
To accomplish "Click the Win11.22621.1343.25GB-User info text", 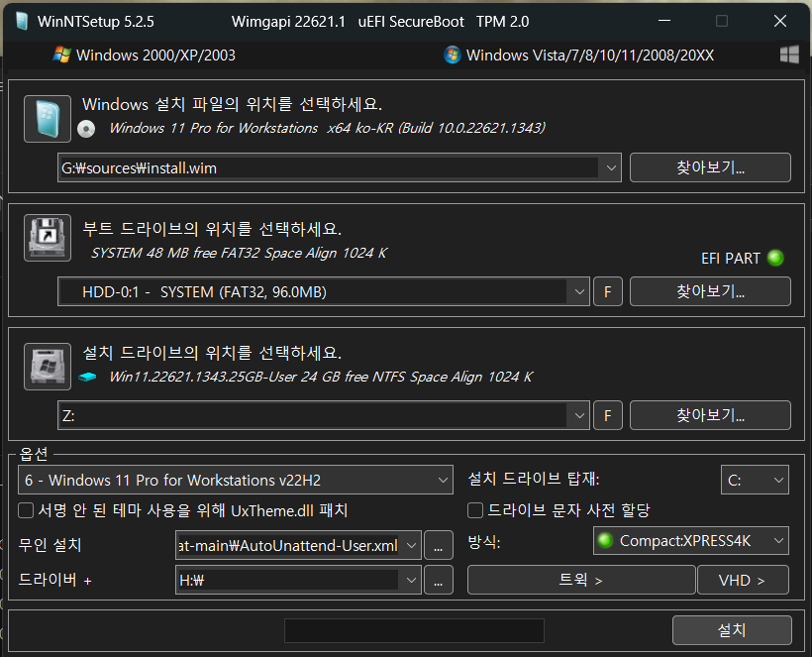I will tap(321, 377).
